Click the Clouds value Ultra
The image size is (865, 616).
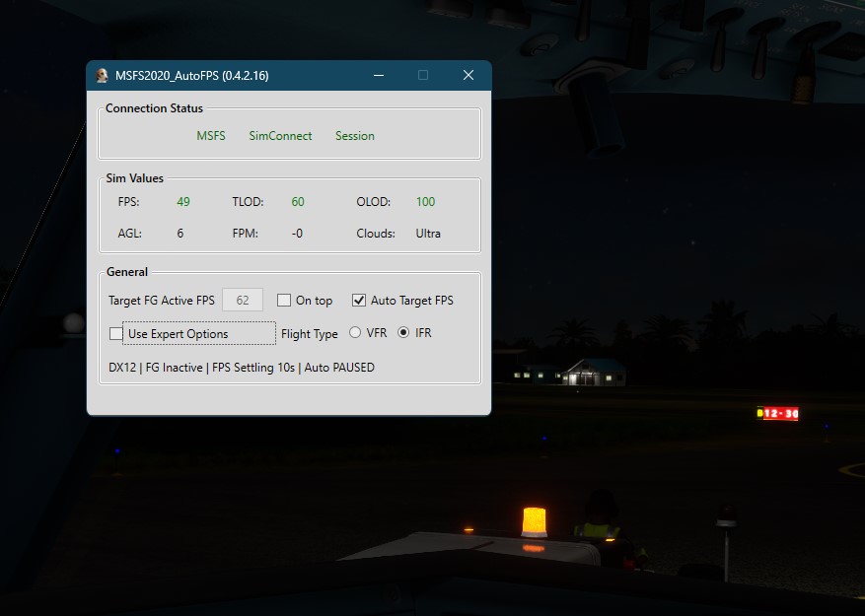(428, 234)
